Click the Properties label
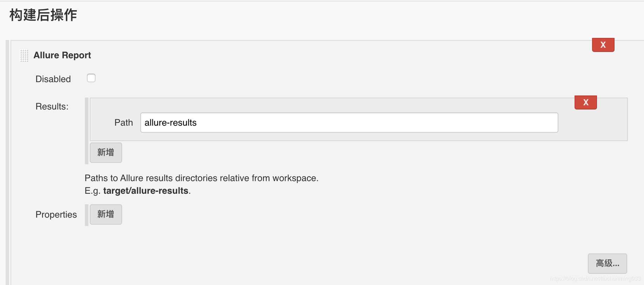644x285 pixels. click(x=56, y=214)
